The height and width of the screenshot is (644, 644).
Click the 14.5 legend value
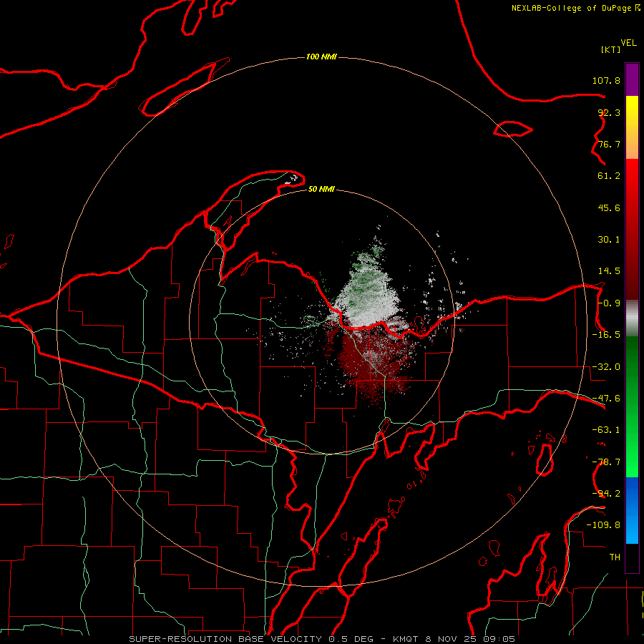(x=609, y=271)
